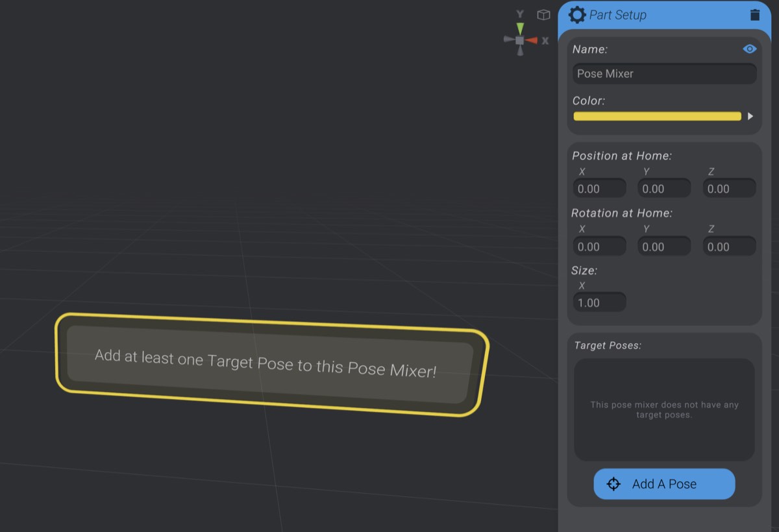Click the view orientation cube icon
This screenshot has height=532, width=779.
click(x=543, y=14)
